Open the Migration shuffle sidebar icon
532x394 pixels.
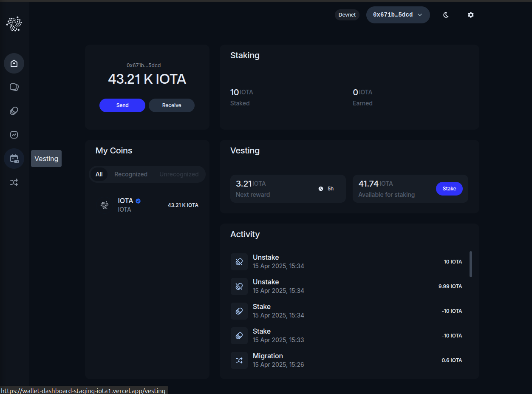14,182
